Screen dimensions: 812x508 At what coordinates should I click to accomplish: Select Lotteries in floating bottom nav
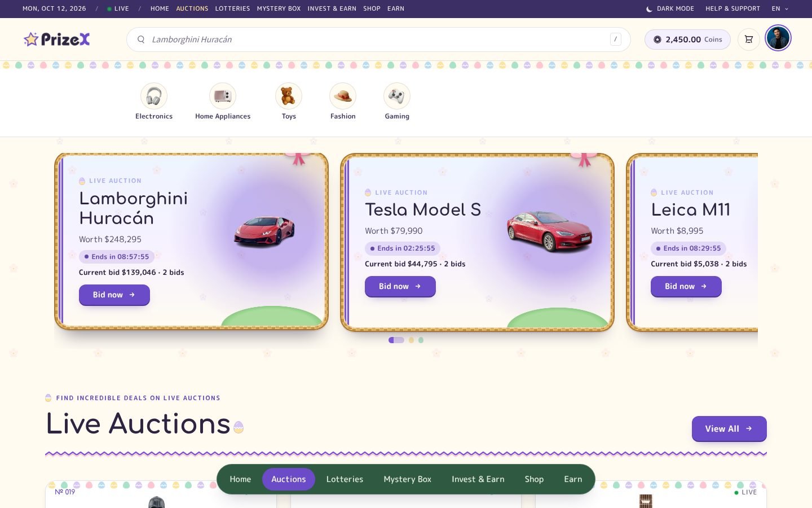[345, 479]
